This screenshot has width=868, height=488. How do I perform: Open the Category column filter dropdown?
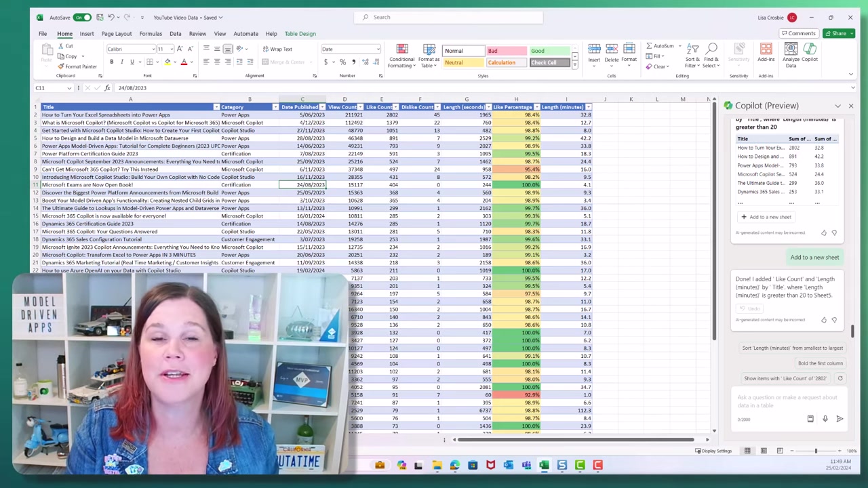(275, 107)
